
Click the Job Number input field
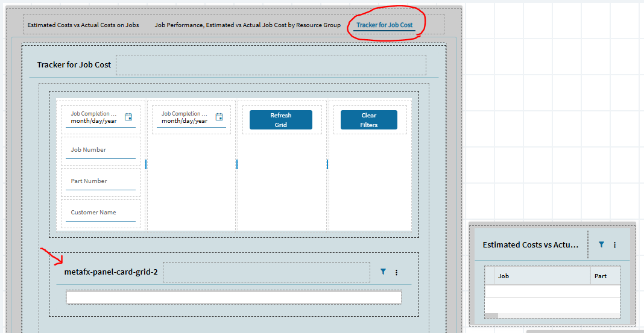(101, 151)
